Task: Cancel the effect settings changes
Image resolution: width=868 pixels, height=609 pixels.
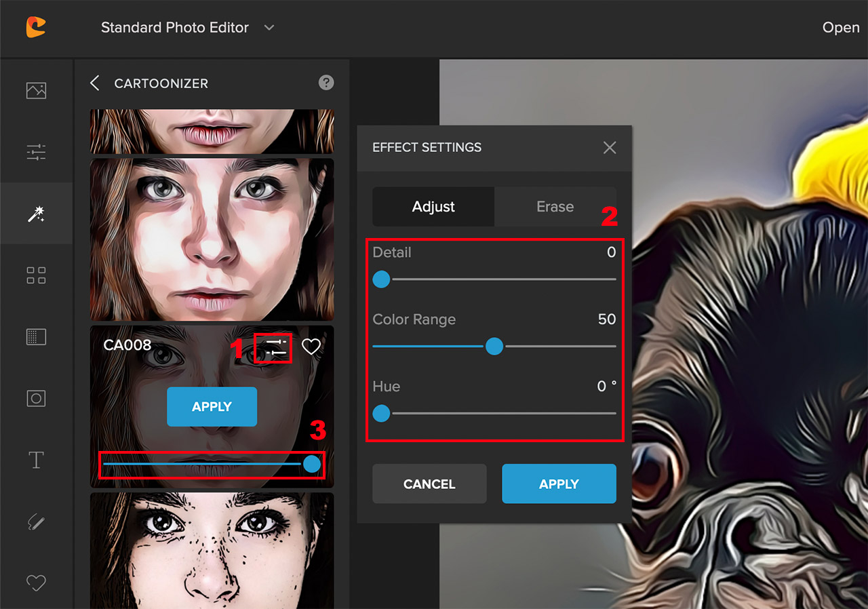Action: [429, 484]
